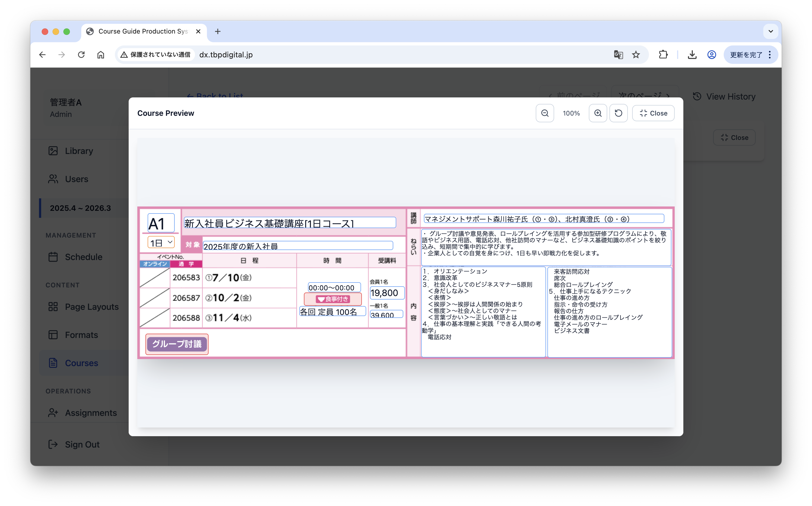Expand the tab search chevron
812x506 pixels.
coord(771,31)
